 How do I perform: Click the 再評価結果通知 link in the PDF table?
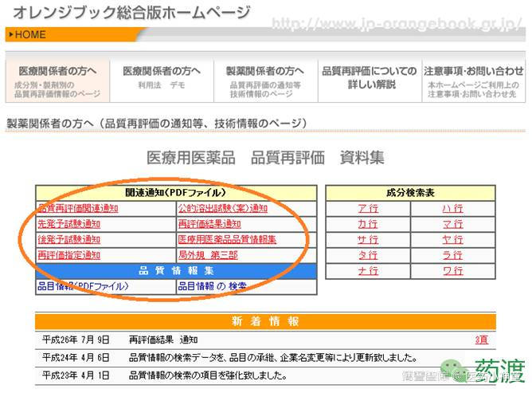pyautogui.click(x=209, y=224)
